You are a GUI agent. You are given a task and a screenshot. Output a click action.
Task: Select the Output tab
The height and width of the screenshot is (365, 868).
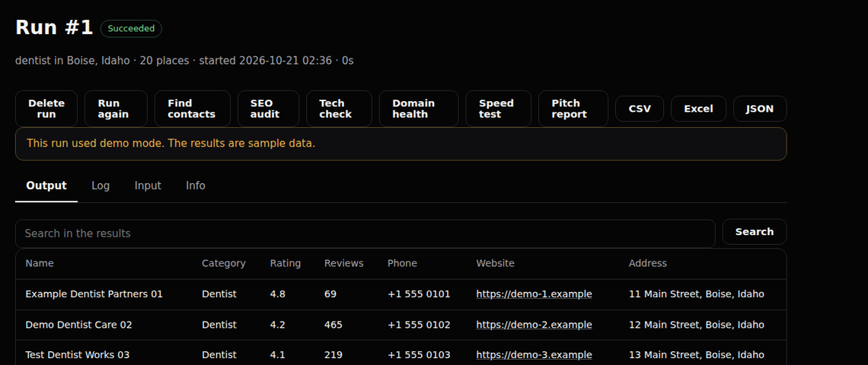(x=46, y=186)
